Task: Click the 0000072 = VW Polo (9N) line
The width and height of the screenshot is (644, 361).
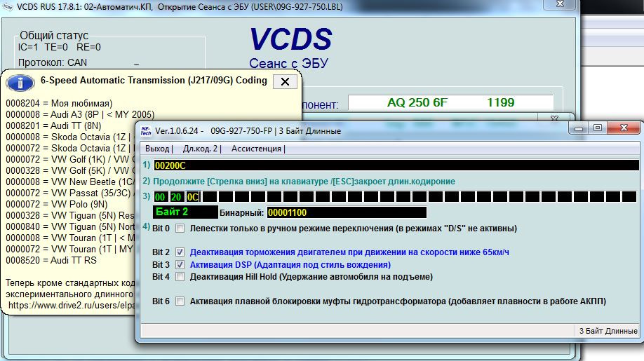Action: point(57,204)
